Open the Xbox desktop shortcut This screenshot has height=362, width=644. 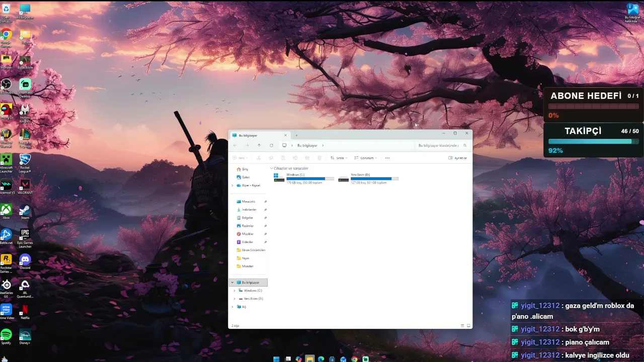pos(6,212)
